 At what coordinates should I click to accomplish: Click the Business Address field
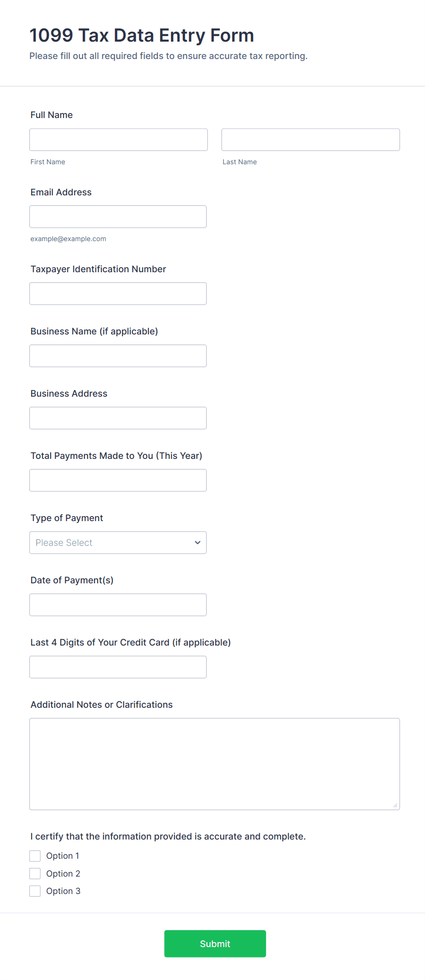click(x=118, y=418)
